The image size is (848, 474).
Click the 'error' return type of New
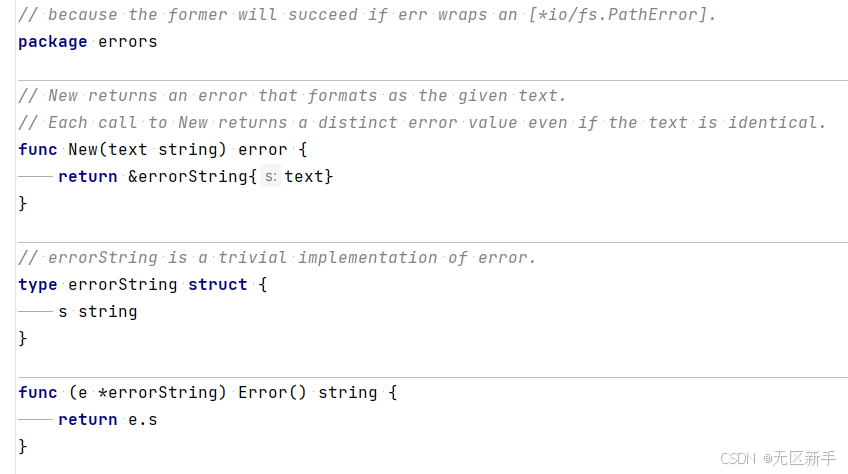(x=263, y=149)
